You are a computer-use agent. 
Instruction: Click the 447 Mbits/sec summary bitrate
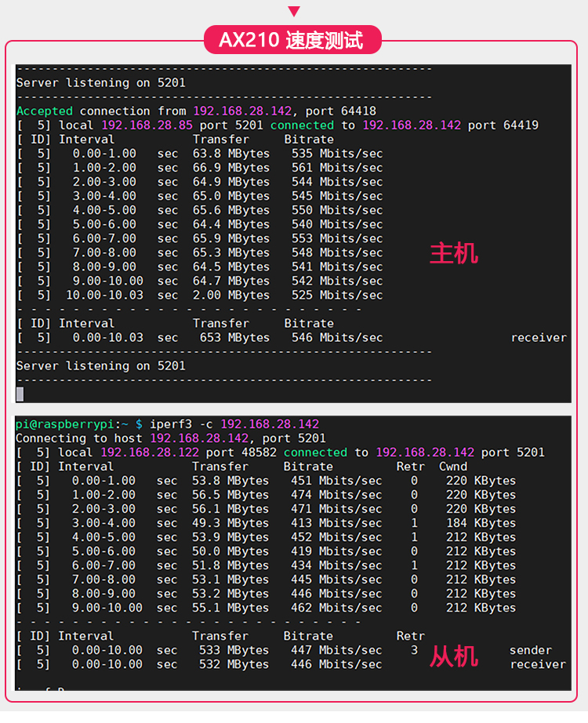336,650
